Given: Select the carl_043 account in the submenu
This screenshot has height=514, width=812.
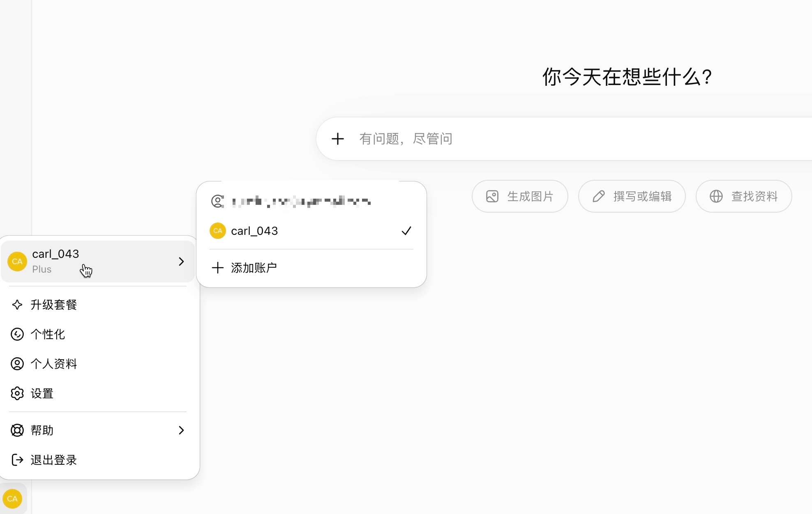Looking at the screenshot, I should pos(311,231).
